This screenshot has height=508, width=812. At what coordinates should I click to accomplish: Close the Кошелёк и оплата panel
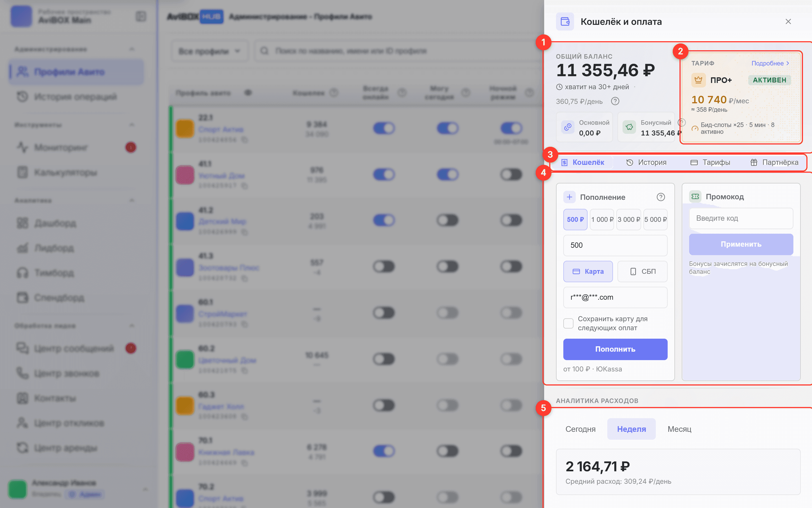pos(788,21)
